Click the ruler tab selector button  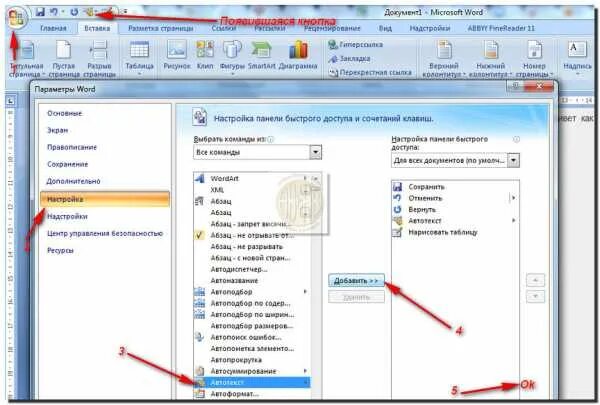pos(11,101)
